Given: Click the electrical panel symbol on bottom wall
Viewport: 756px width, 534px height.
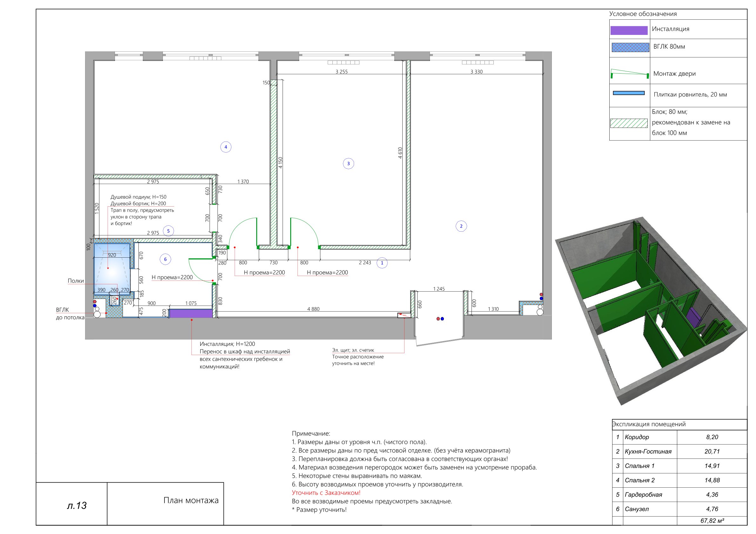Looking at the screenshot, I should (404, 315).
